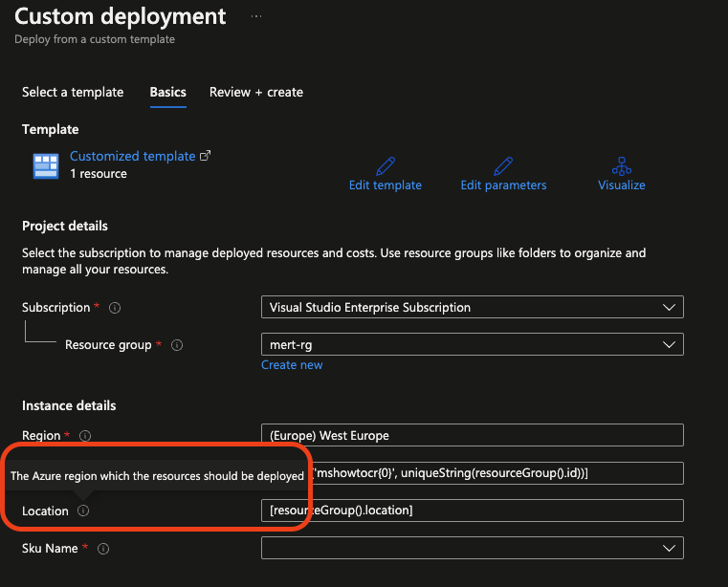Click the Location field with resourceGroup().location
728x587 pixels.
coord(473,511)
